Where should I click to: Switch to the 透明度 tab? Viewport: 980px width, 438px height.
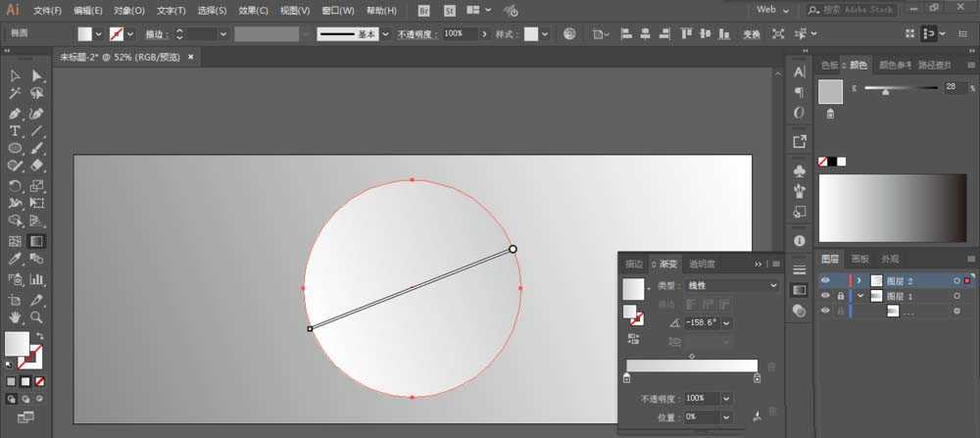pyautogui.click(x=702, y=265)
